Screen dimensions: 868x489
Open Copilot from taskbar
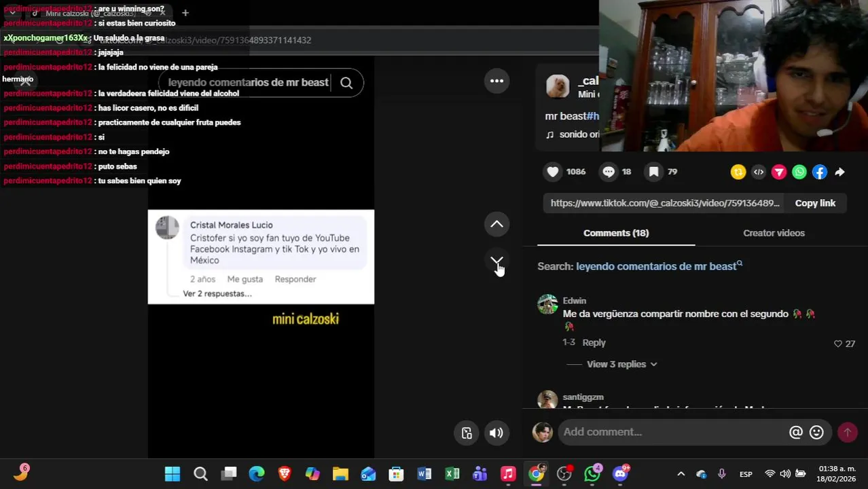(312, 474)
